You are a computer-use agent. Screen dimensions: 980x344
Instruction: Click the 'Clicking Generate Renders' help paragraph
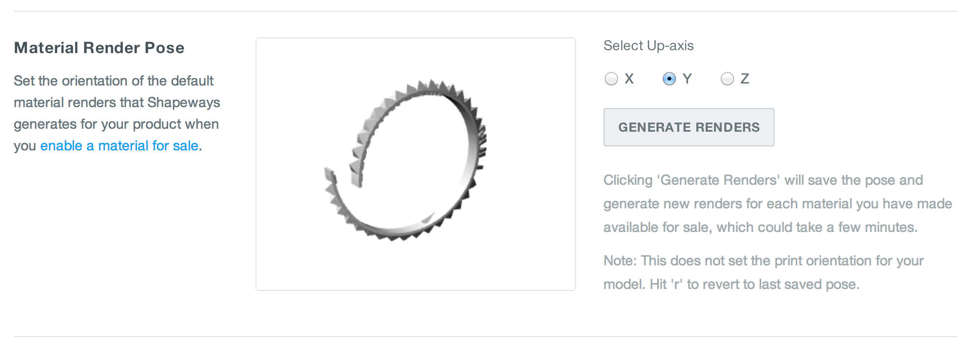(x=778, y=203)
